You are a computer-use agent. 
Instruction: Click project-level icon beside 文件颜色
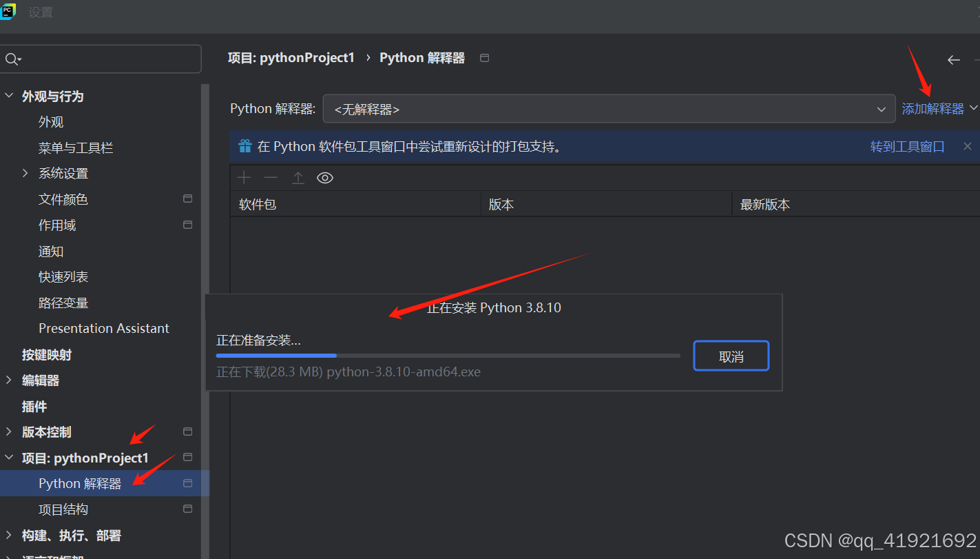tap(187, 199)
